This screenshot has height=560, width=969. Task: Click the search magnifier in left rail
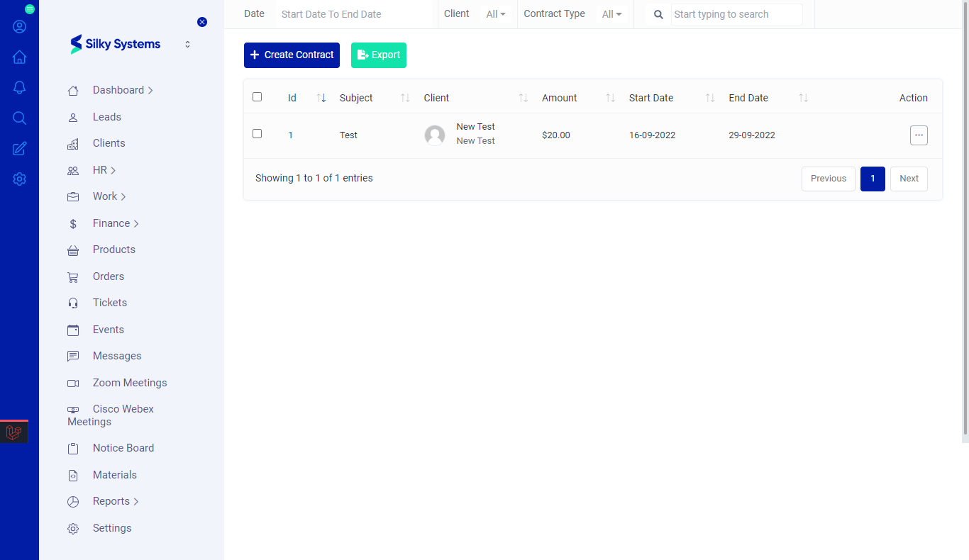tap(19, 118)
